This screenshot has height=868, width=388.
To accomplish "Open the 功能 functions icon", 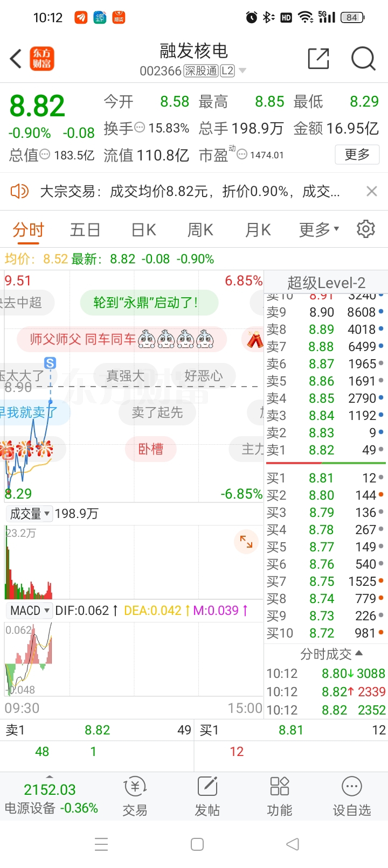I will click(x=279, y=797).
